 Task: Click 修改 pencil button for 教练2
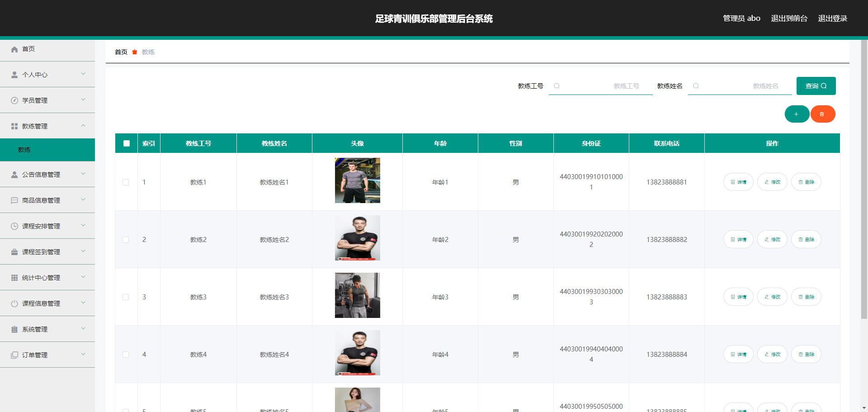772,239
